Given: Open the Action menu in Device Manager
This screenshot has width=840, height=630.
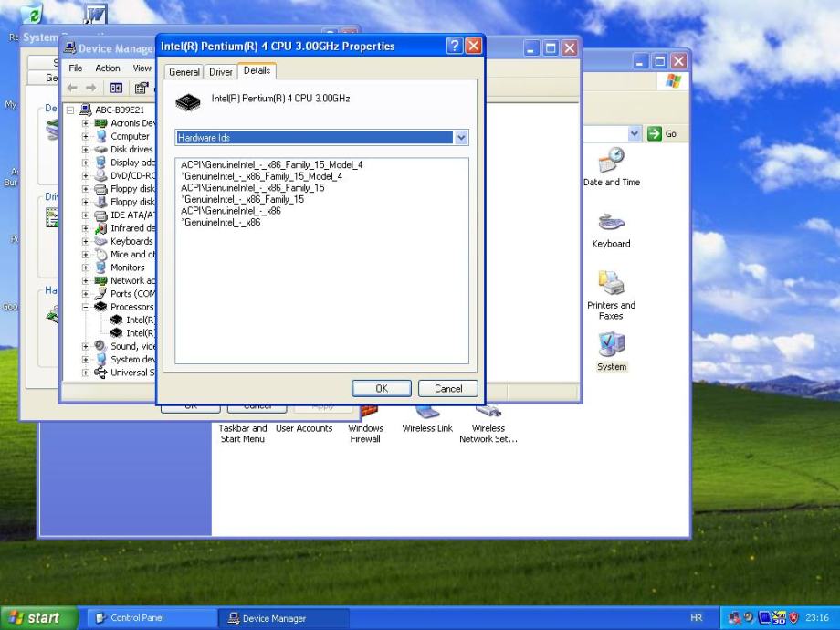Looking at the screenshot, I should click(108, 68).
